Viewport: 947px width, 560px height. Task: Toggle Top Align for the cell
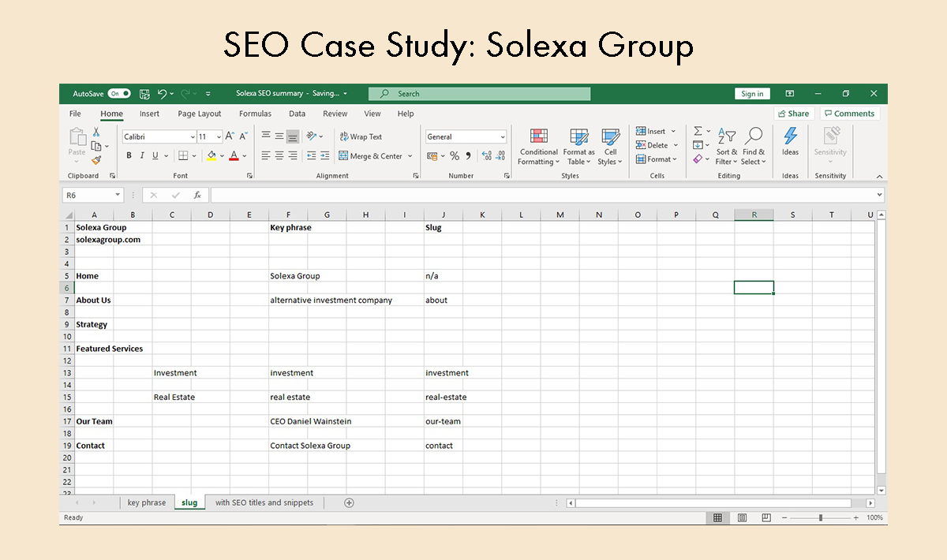click(x=266, y=136)
